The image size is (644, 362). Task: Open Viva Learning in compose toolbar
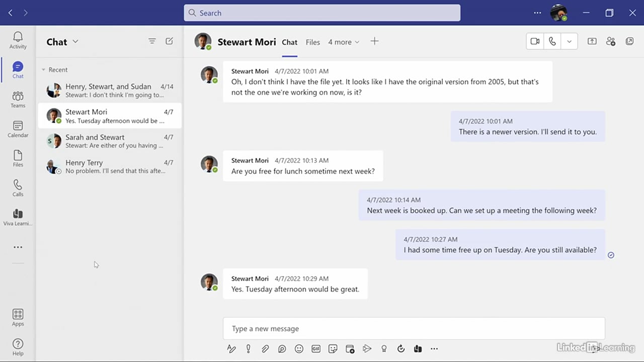418,348
